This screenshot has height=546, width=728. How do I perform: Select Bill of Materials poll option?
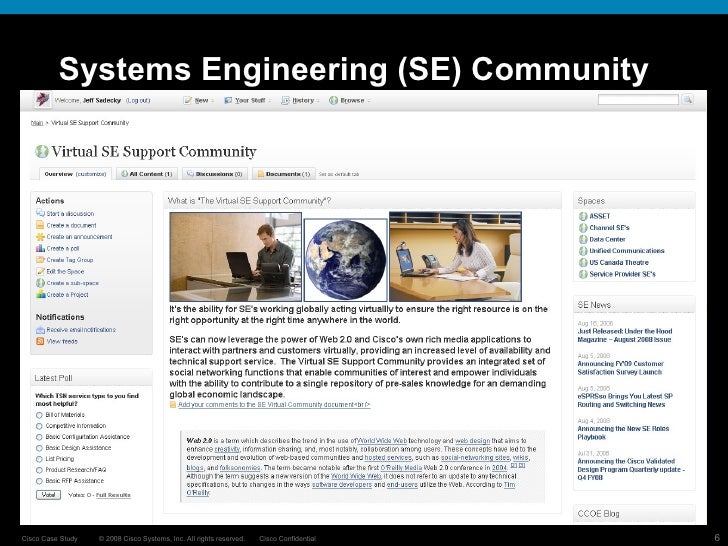pos(39,415)
